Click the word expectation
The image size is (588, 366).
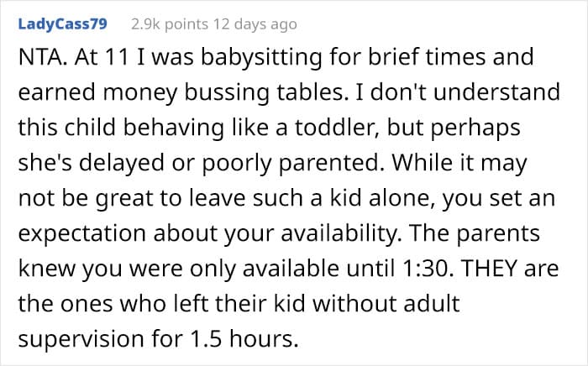pos(81,233)
